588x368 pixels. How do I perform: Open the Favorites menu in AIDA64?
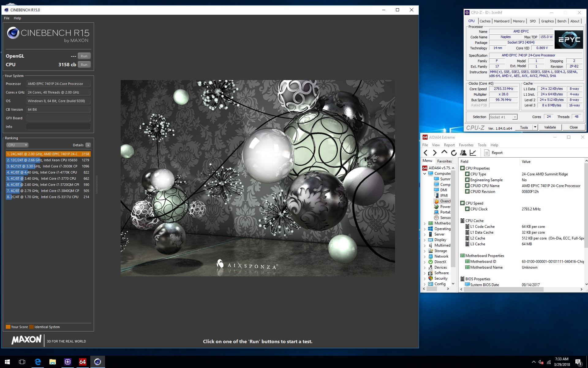click(x=466, y=145)
